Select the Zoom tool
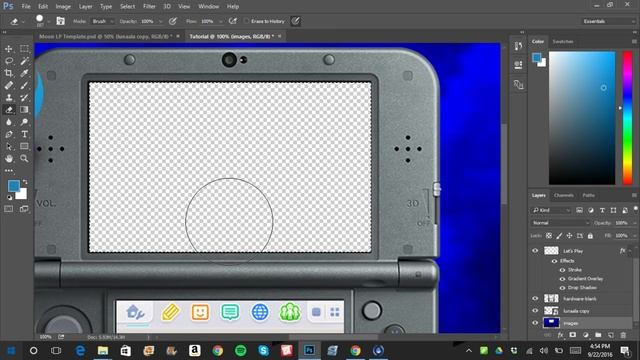The width and height of the screenshot is (640, 360). [24, 158]
